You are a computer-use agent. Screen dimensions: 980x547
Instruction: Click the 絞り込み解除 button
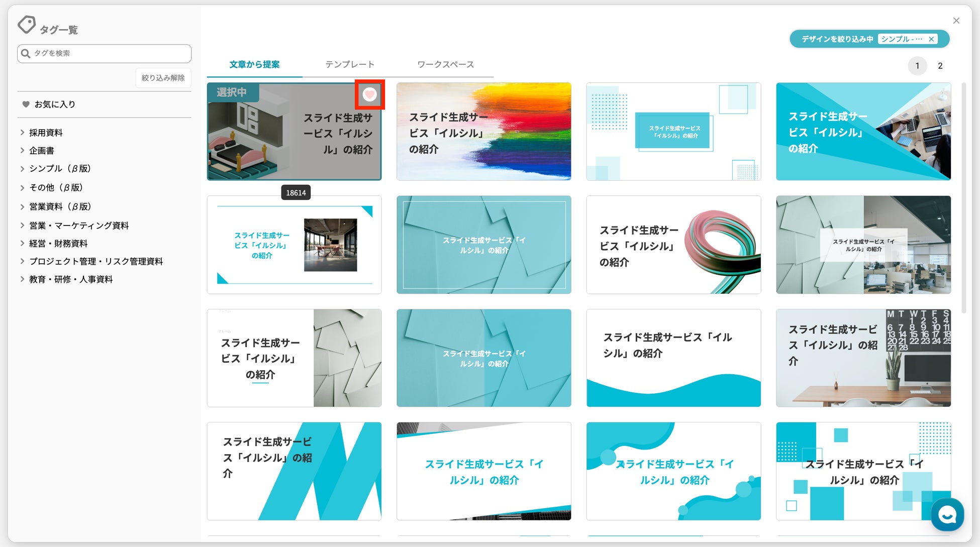pyautogui.click(x=163, y=78)
